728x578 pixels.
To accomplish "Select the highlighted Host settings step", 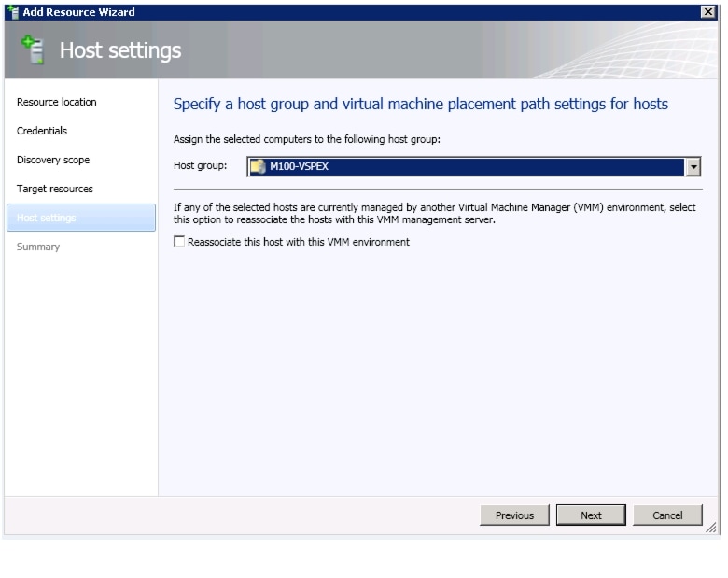I will pyautogui.click(x=81, y=218).
